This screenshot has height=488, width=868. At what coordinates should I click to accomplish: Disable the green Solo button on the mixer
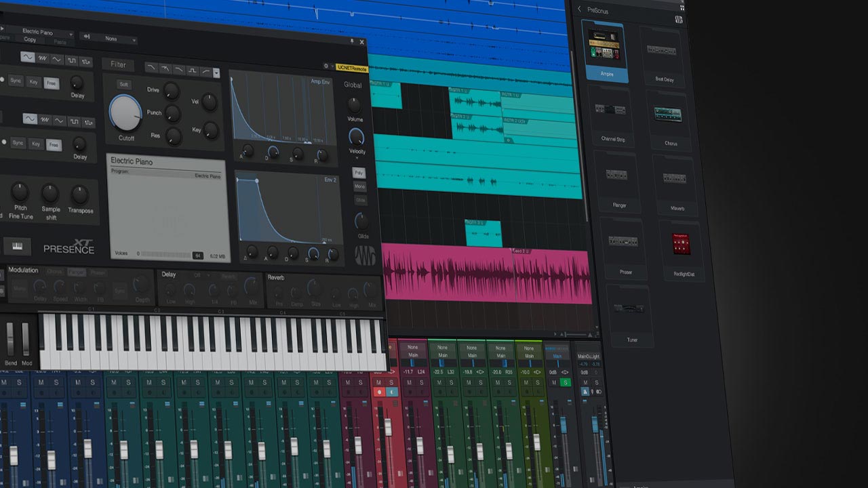(x=566, y=383)
